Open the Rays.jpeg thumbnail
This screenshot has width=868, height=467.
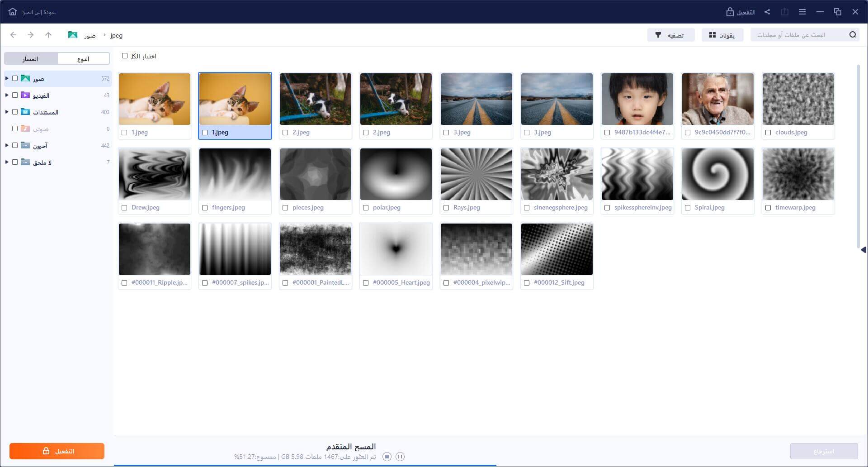tap(476, 174)
